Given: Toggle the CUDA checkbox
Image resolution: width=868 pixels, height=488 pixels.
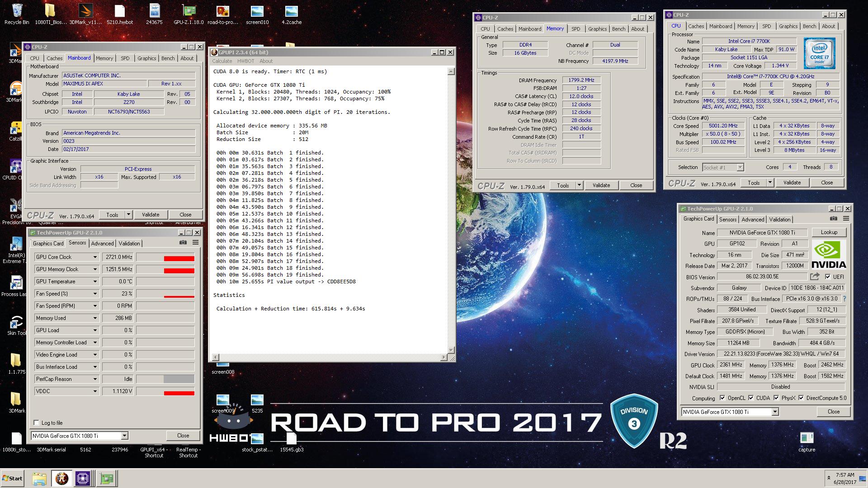Looking at the screenshot, I should pos(751,398).
